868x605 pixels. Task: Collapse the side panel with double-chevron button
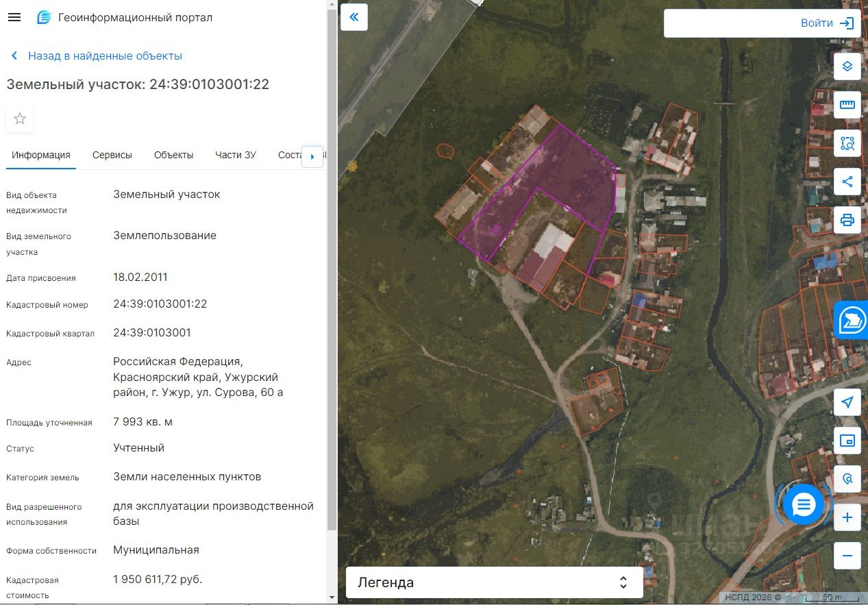coord(354,17)
